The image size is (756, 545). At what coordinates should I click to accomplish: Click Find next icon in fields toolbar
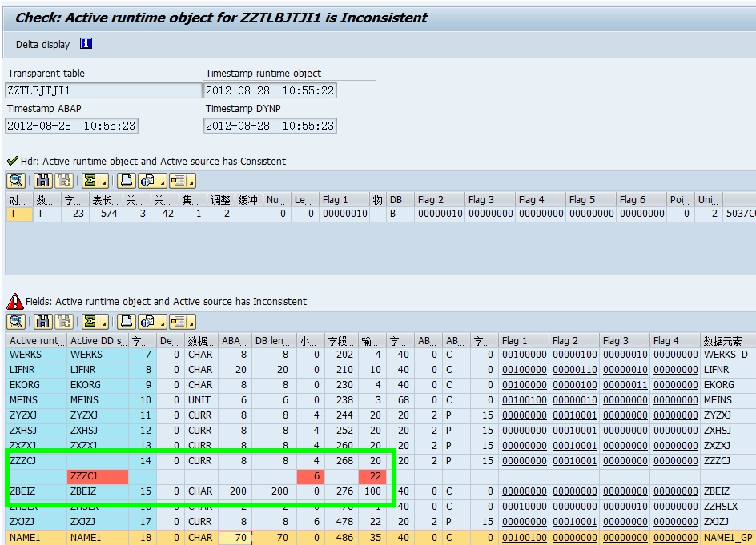pos(63,322)
